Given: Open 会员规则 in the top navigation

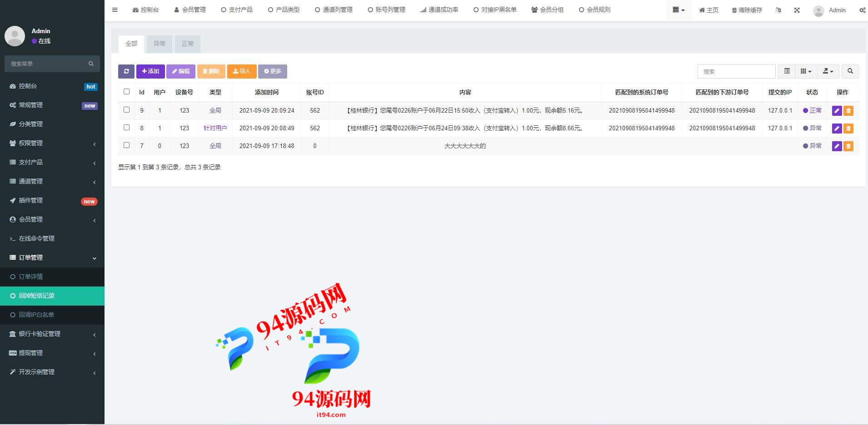Looking at the screenshot, I should pos(594,10).
